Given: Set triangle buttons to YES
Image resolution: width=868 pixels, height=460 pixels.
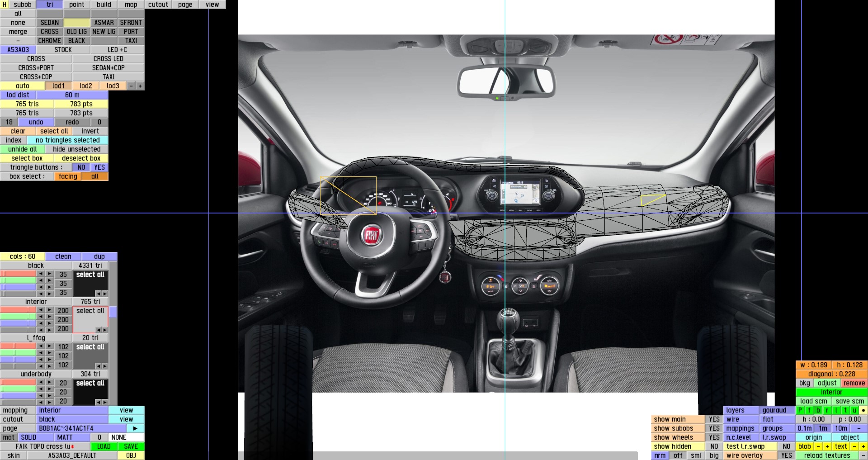Looking at the screenshot, I should tap(99, 167).
